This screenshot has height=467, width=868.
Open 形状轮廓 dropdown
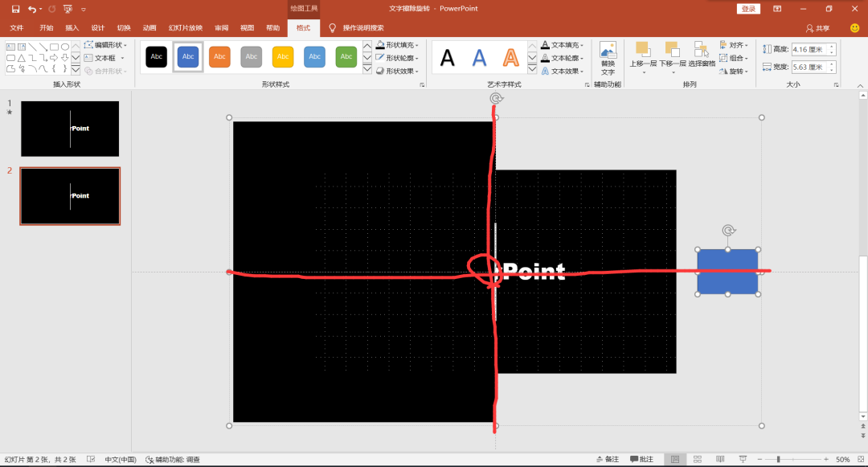tap(398, 58)
